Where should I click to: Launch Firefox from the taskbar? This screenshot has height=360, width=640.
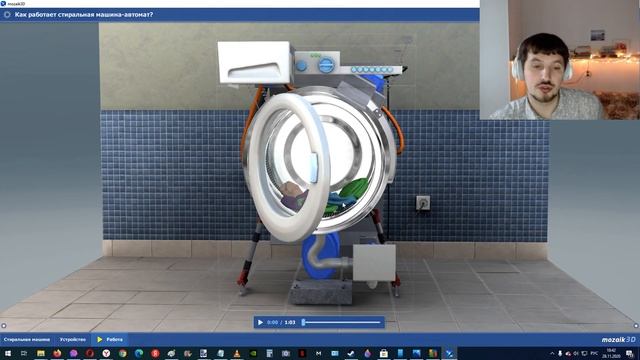click(x=57, y=353)
